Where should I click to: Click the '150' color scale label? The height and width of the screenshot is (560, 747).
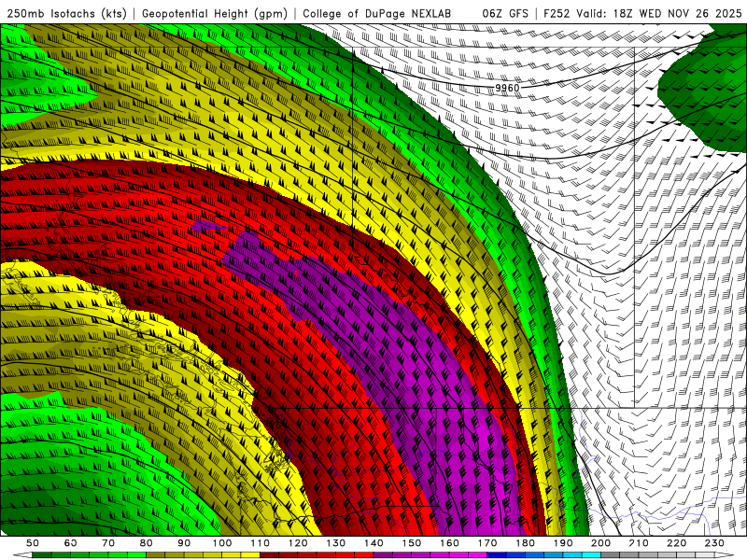click(x=412, y=543)
